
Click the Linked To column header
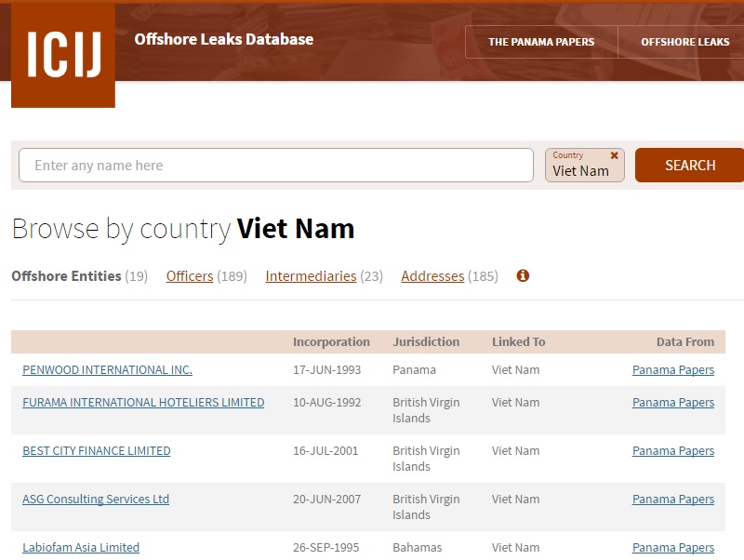pos(518,341)
